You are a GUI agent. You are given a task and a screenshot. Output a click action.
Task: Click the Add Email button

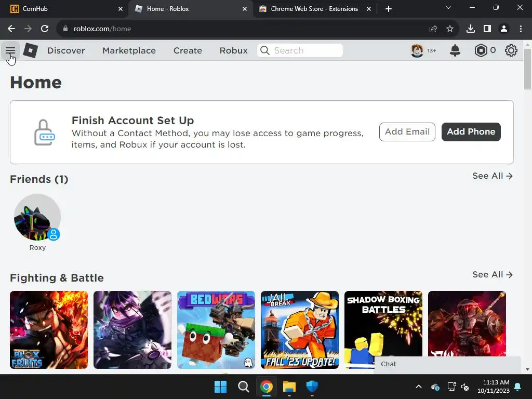pyautogui.click(x=407, y=131)
